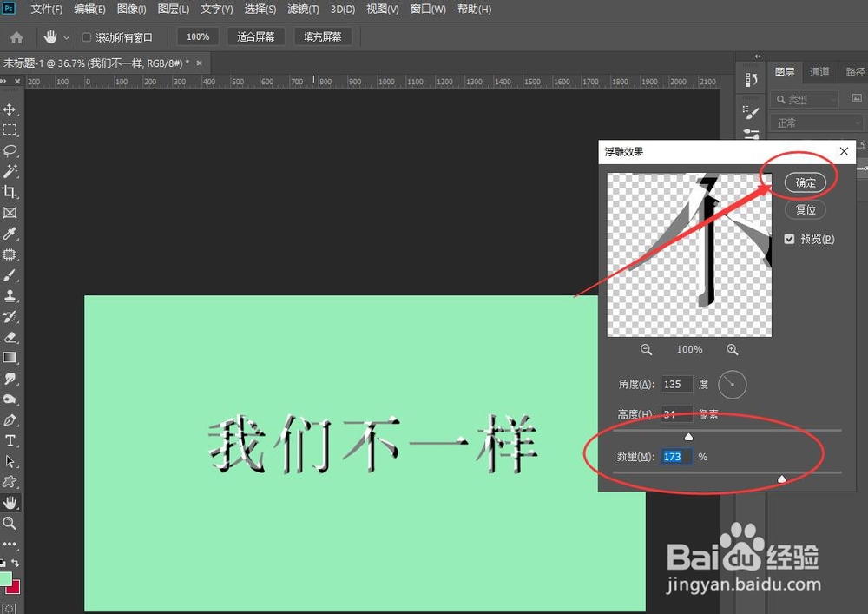The width and height of the screenshot is (868, 614).
Task: Toggle Quick Mask mode at toolbar bottom
Action: click(11, 606)
